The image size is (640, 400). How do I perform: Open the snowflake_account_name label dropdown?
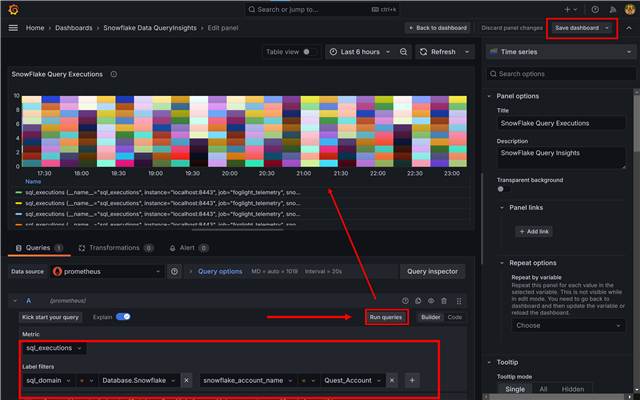[x=248, y=380]
